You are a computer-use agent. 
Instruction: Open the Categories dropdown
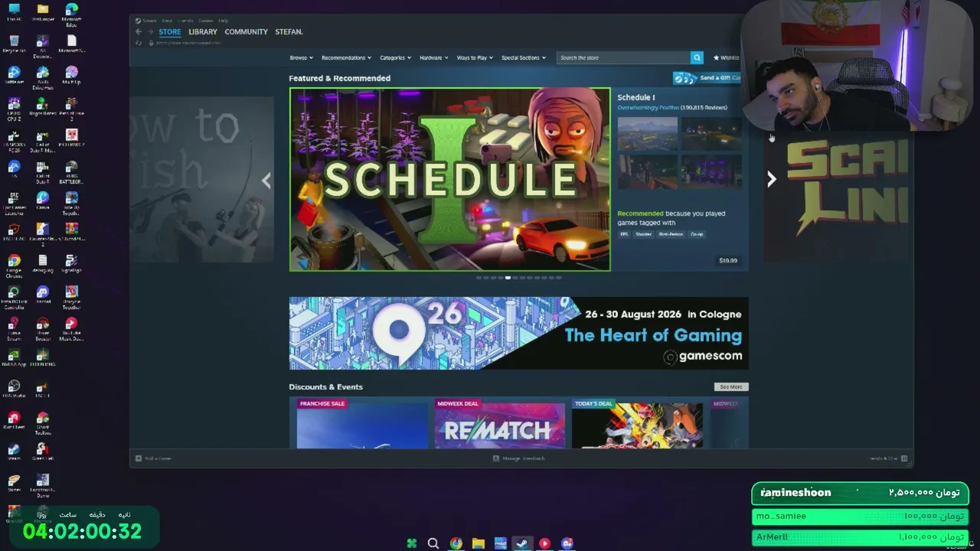pyautogui.click(x=395, y=57)
